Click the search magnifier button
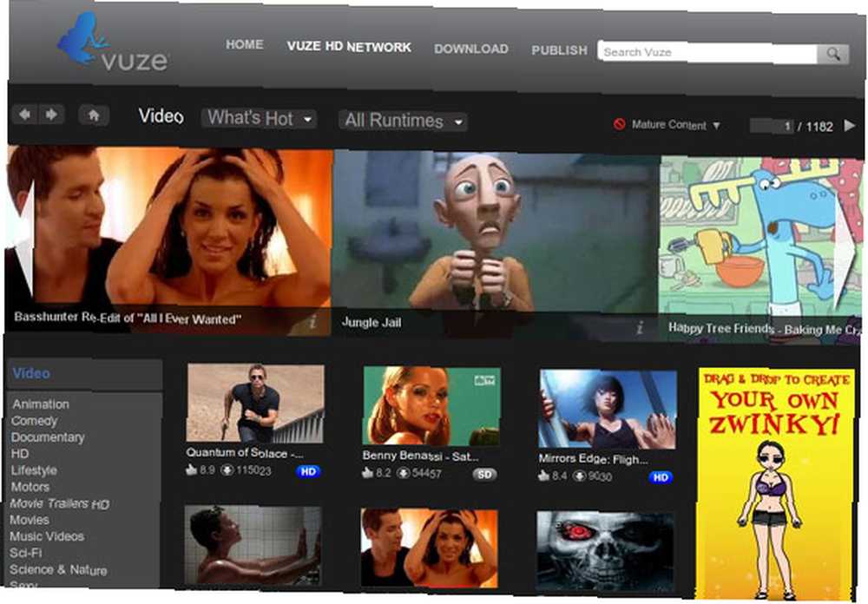868x604 pixels. (832, 54)
